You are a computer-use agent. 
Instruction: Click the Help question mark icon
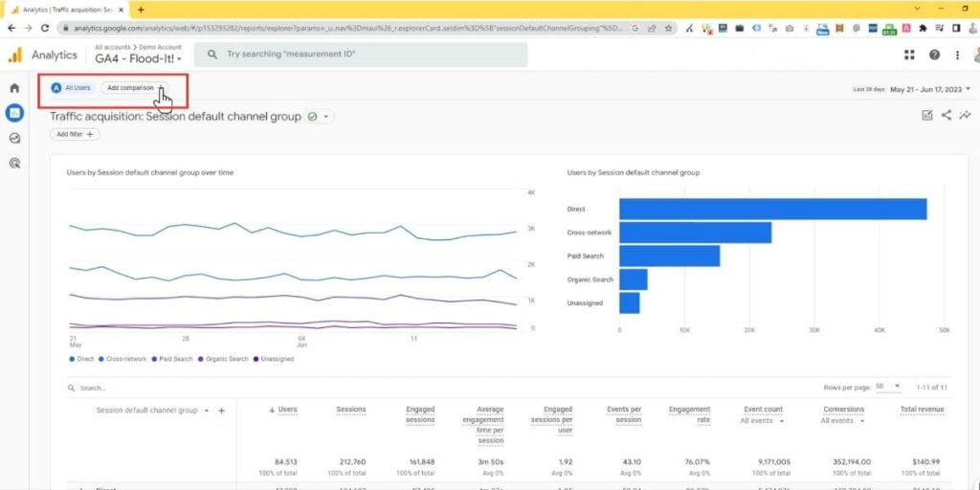click(934, 56)
